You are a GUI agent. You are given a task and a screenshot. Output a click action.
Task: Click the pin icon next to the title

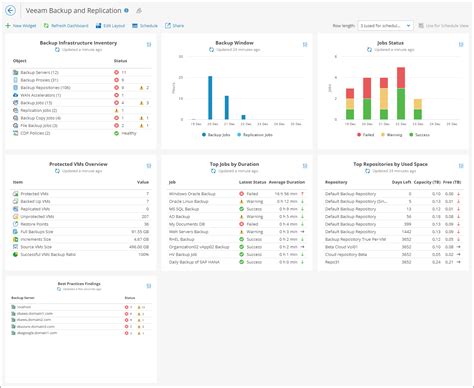(139, 11)
